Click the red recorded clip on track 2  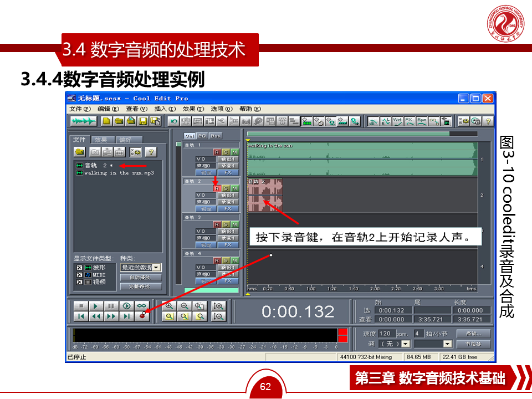pyautogui.click(x=265, y=195)
